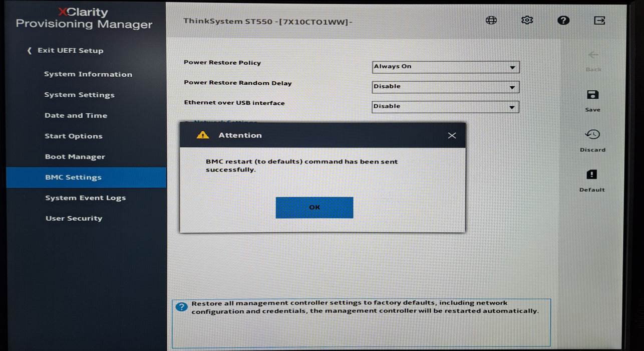Click the warning triangle in the Attention dialog

click(x=203, y=135)
